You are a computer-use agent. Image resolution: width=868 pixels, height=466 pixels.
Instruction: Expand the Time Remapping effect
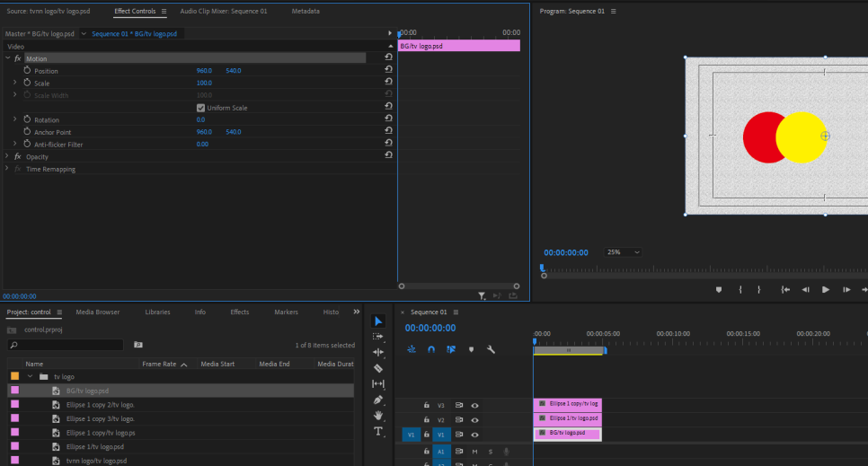[x=8, y=168]
